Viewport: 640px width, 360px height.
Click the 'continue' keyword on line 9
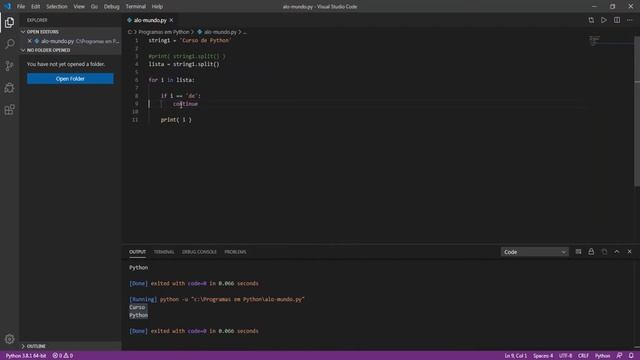pos(185,104)
